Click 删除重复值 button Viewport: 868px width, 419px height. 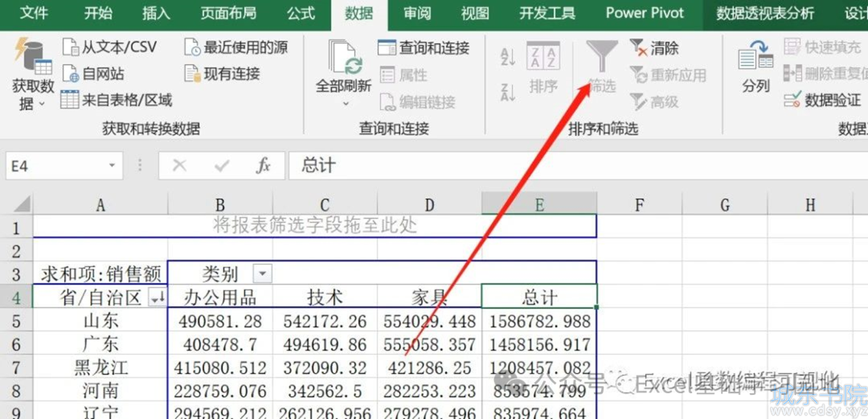(x=825, y=73)
